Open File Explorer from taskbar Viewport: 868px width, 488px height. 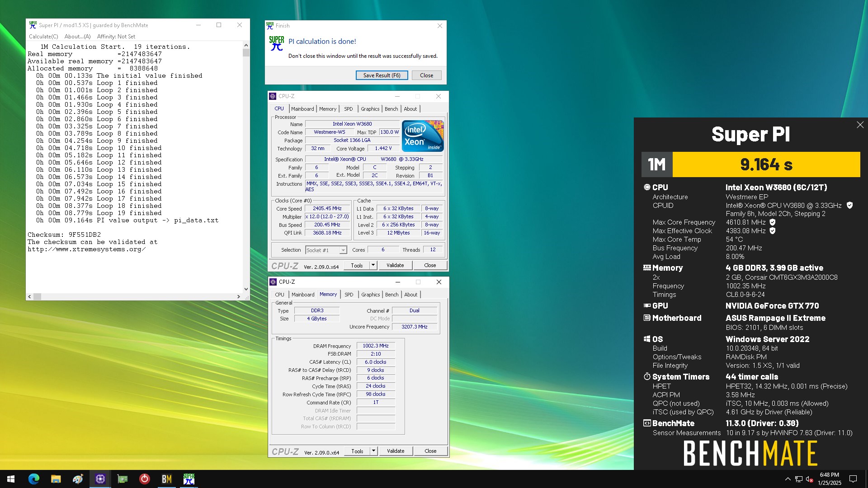pos(56,479)
